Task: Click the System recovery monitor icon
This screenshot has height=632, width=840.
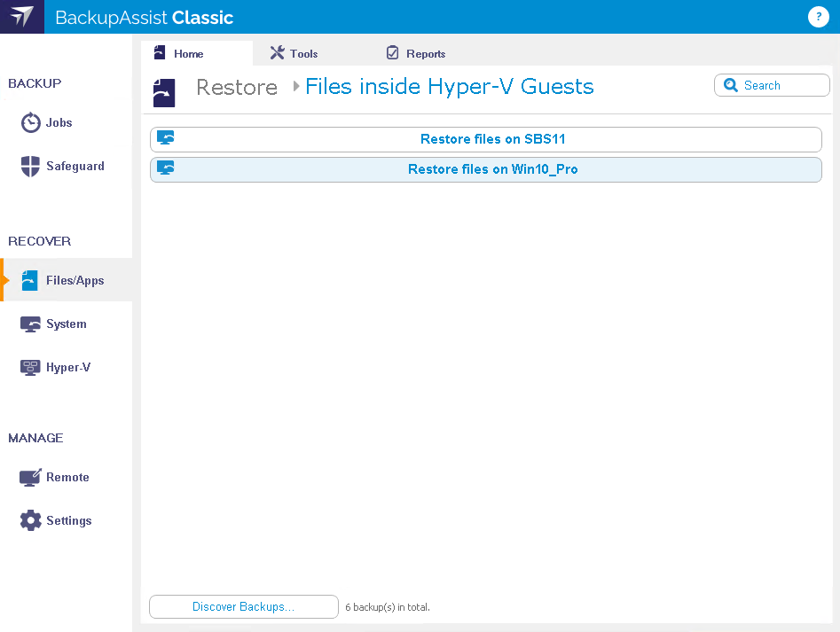Action: pyautogui.click(x=30, y=324)
